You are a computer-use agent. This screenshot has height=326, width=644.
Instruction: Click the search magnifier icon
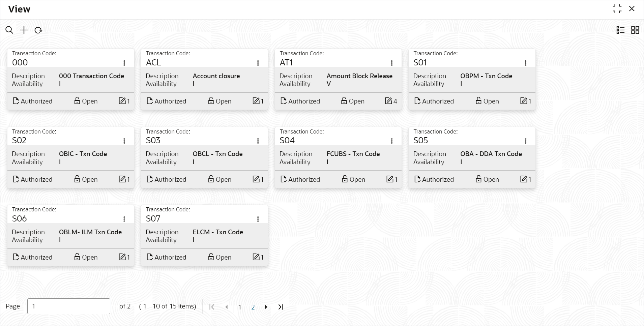pyautogui.click(x=9, y=30)
